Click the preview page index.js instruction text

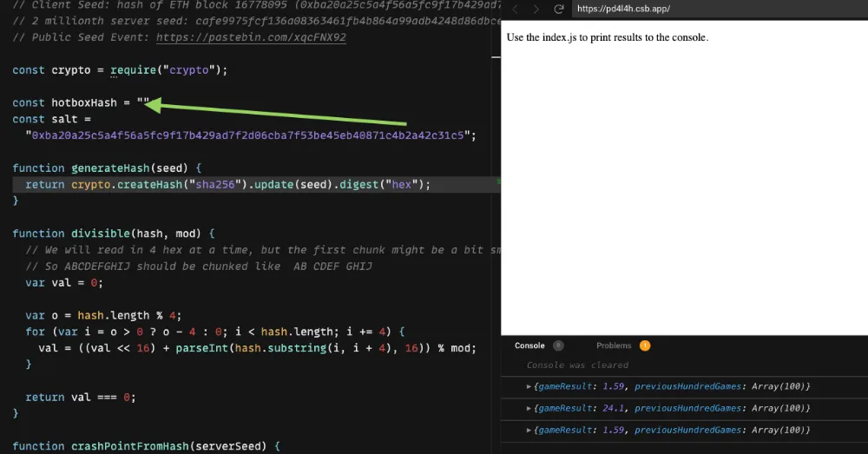pyautogui.click(x=608, y=37)
